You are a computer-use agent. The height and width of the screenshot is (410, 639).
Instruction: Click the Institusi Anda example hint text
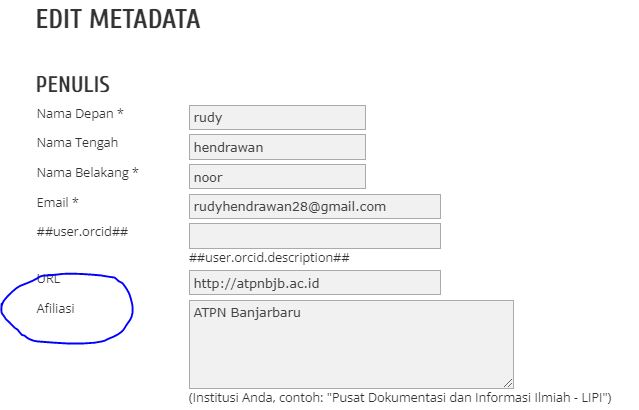pos(399,397)
